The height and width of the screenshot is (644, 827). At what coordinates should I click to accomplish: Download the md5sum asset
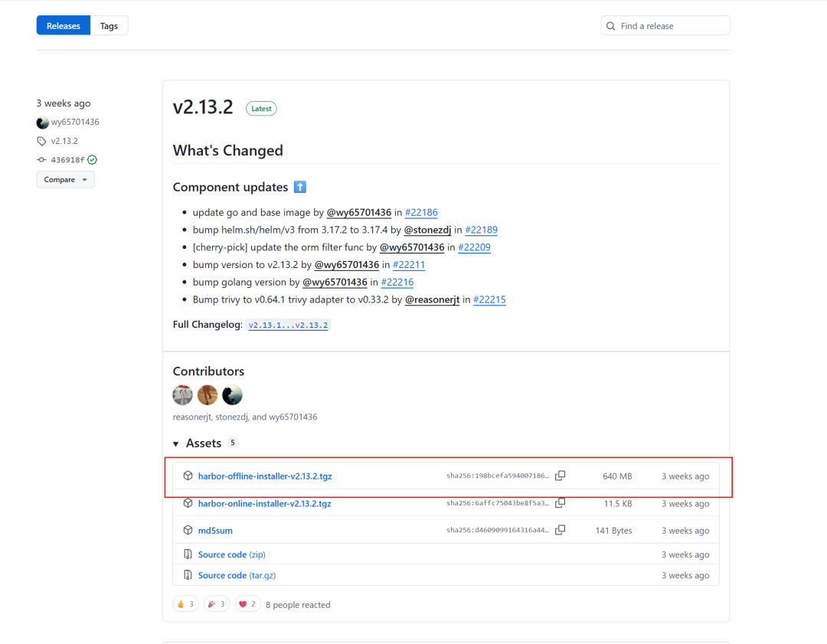click(215, 531)
